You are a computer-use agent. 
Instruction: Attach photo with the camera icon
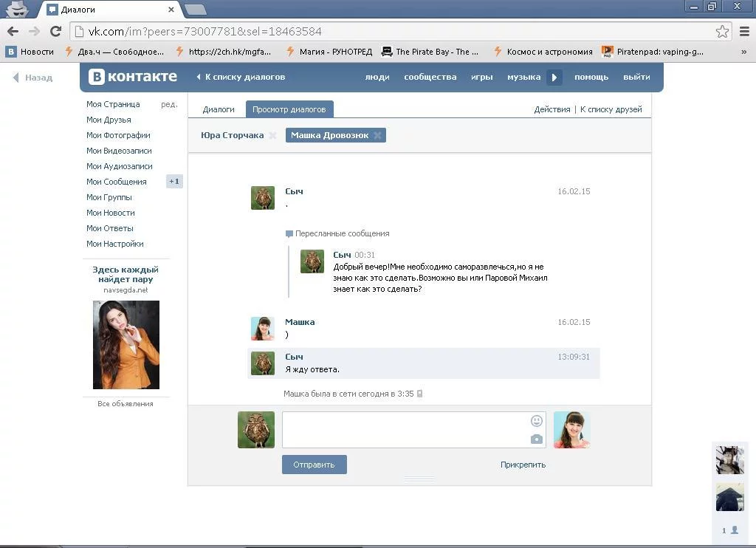click(x=537, y=439)
